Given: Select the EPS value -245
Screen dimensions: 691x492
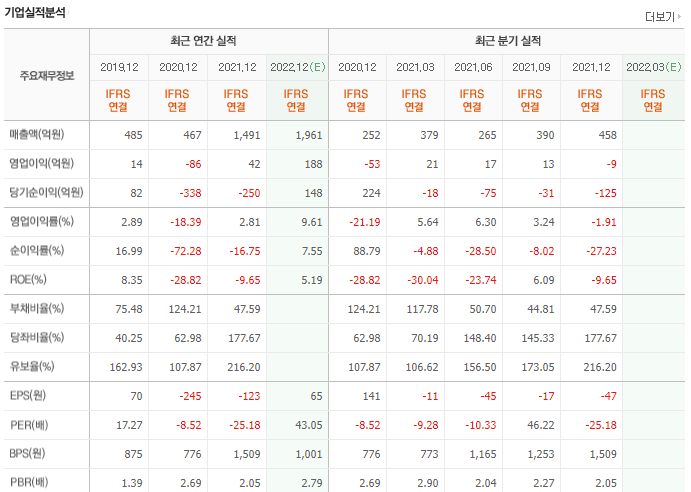Looking at the screenshot, I should pos(190,396).
